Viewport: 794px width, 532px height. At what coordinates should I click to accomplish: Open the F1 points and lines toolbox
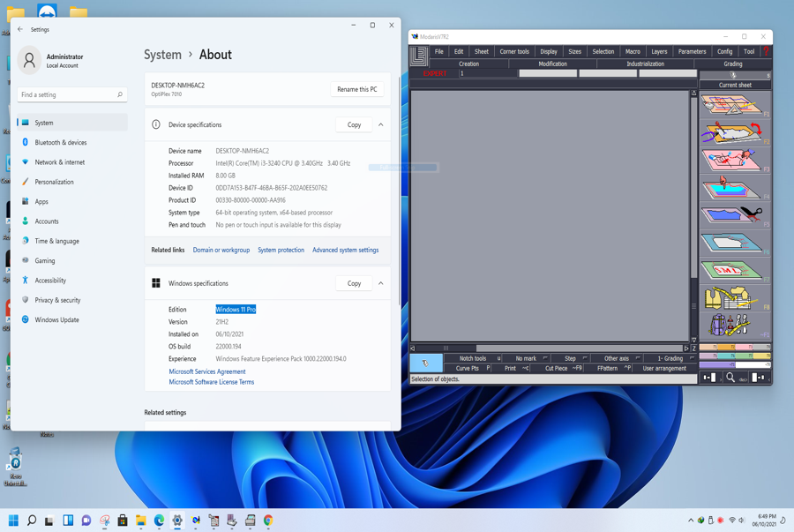point(730,105)
